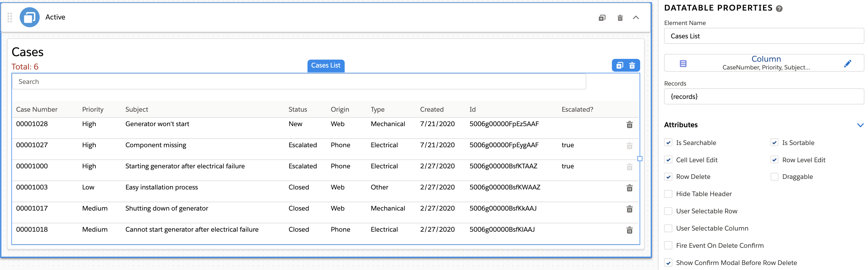
Task: Toggle Row Level Edit checkbox
Action: (x=774, y=160)
